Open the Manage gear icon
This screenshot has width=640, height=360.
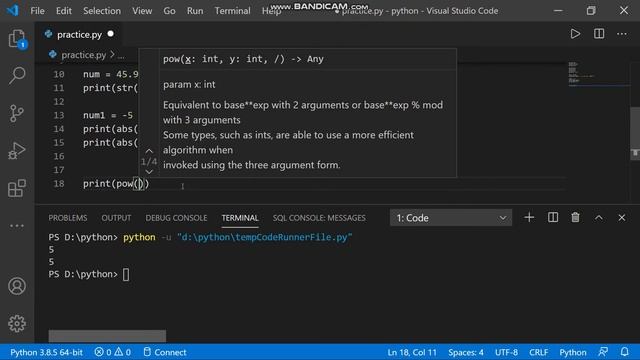tap(17, 324)
